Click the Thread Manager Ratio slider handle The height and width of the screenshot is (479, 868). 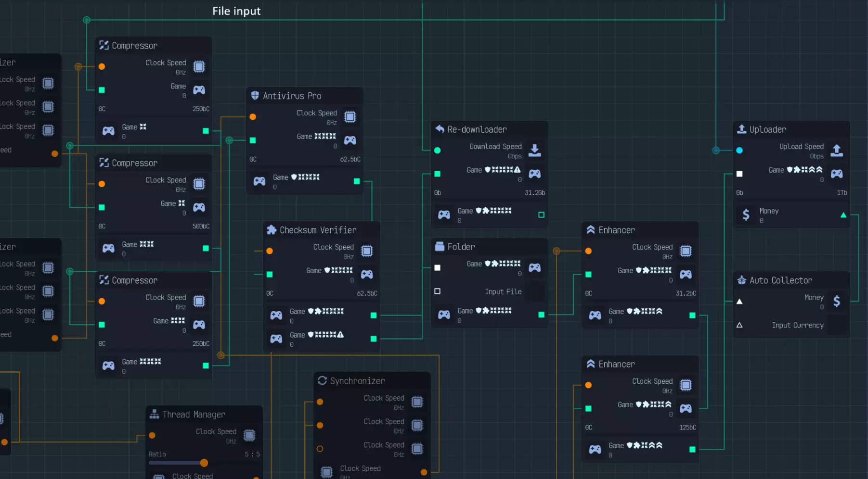[204, 463]
